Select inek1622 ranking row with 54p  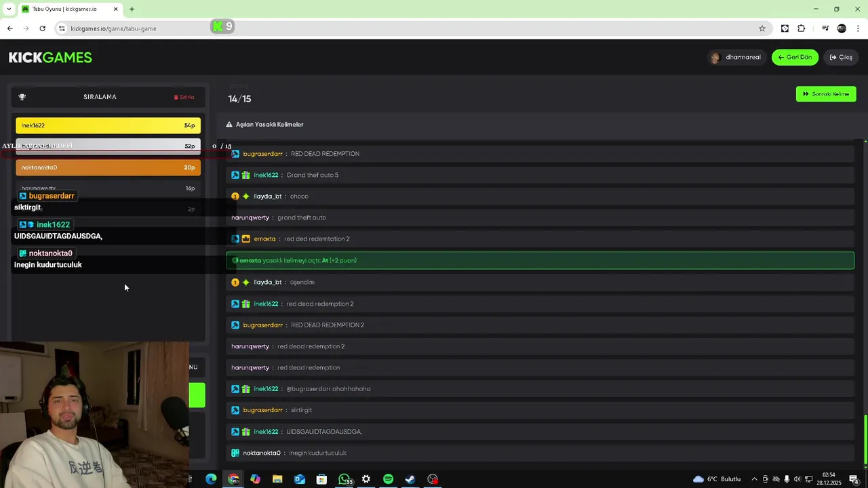click(x=108, y=125)
